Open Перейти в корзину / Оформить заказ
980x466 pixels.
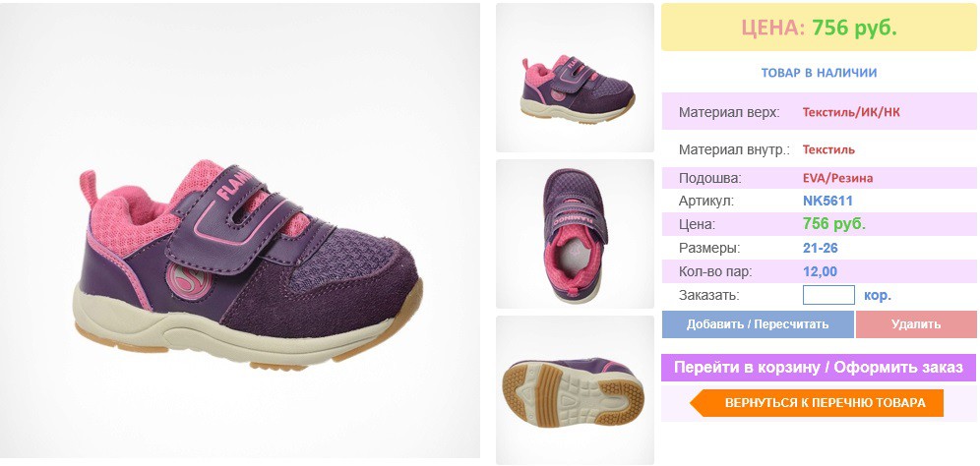click(x=819, y=368)
